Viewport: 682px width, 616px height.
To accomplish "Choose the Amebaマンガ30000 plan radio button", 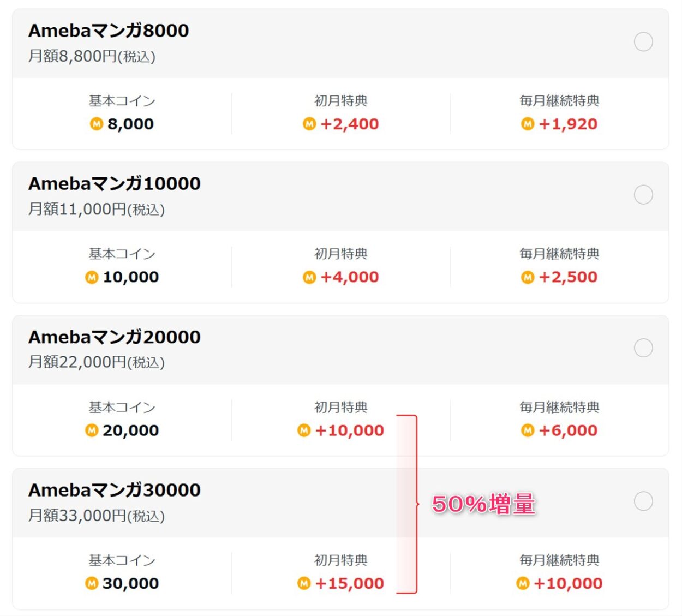I will [x=643, y=501].
